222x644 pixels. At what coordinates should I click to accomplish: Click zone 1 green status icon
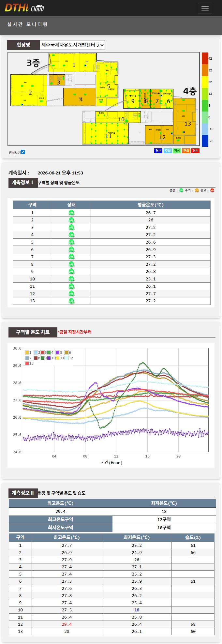[71, 213]
